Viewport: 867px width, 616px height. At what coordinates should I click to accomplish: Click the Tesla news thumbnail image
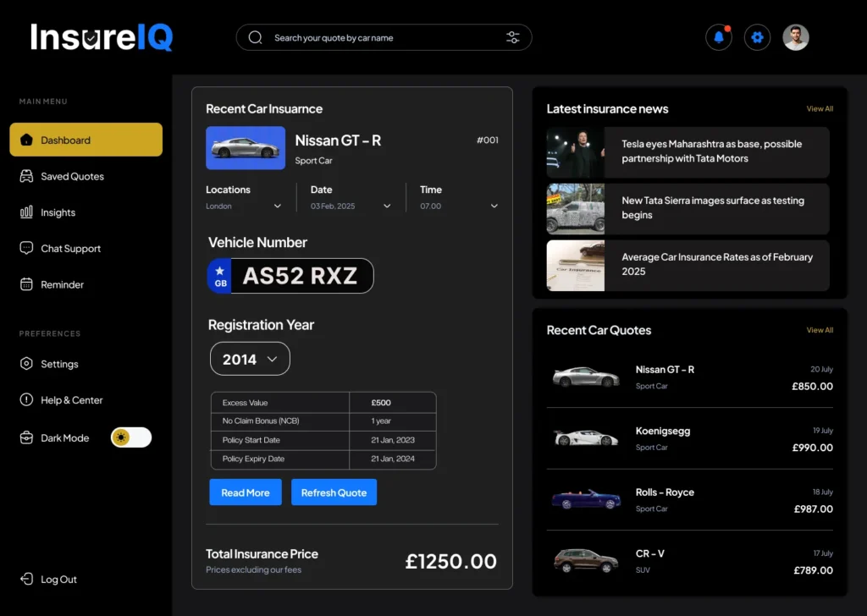[575, 152]
